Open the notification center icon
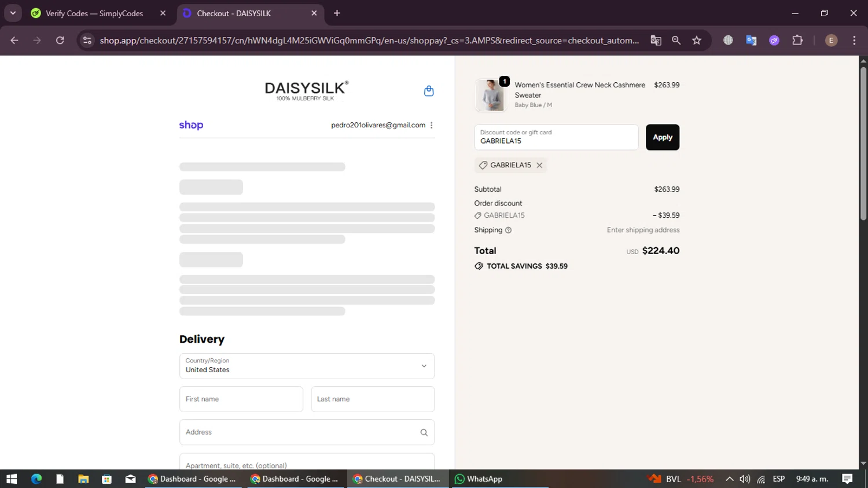The height and width of the screenshot is (488, 868). [x=847, y=479]
